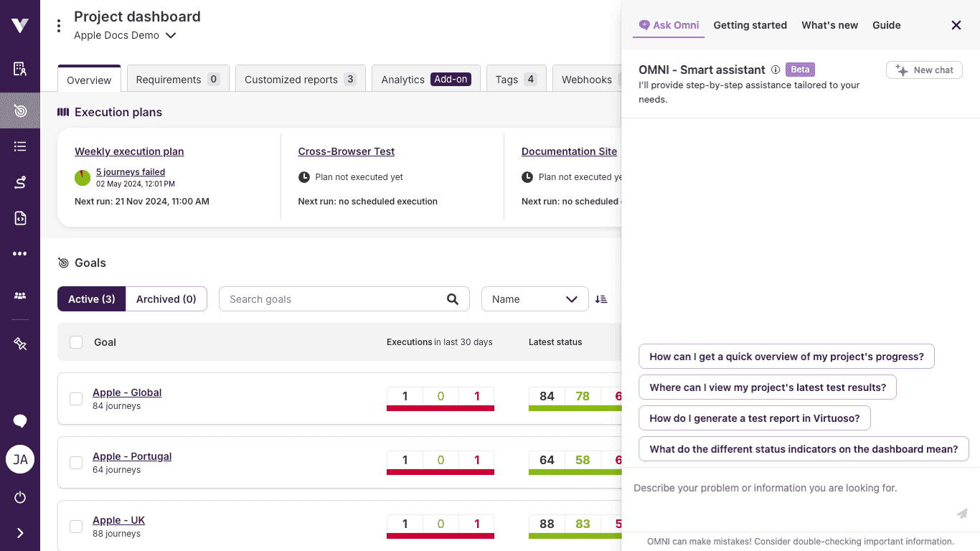Open the Weekly execution plan link
This screenshot has width=980, height=551.
129,151
